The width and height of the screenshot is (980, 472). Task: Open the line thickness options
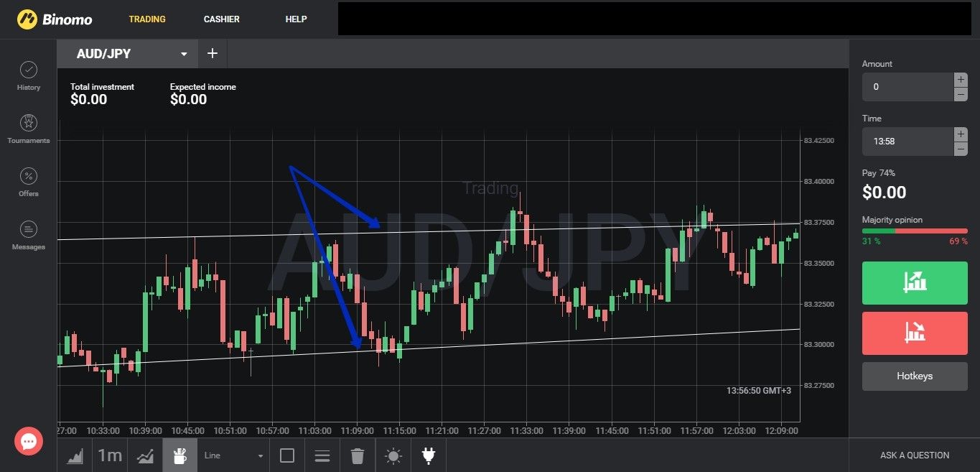pyautogui.click(x=322, y=455)
